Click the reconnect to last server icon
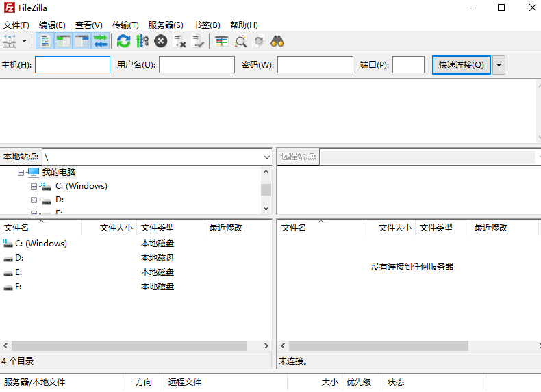This screenshot has width=541, height=392. pos(198,41)
